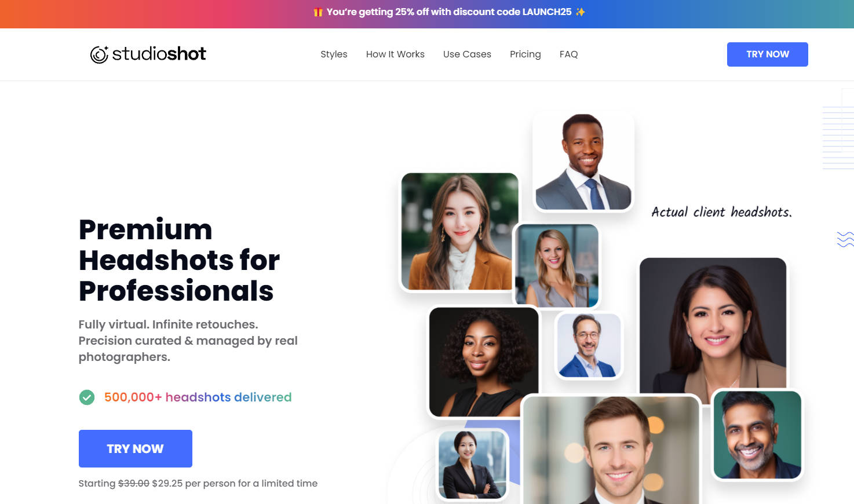Screen dimensions: 854x504
Task: Open the FAQ link
Action: (x=569, y=54)
